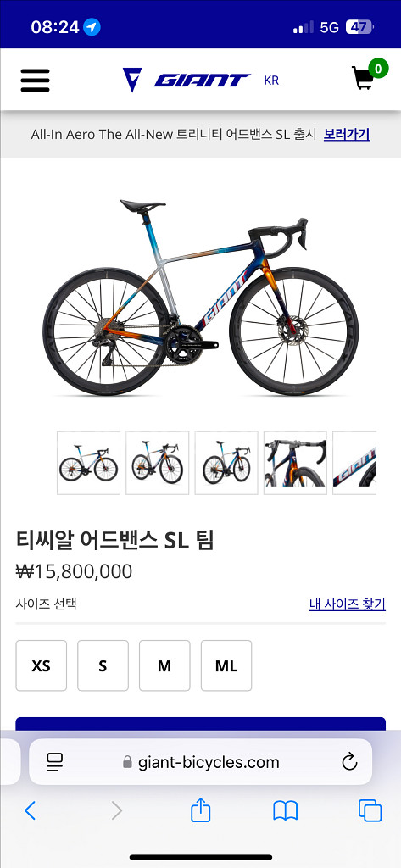This screenshot has width=401, height=868.
Task: Change the KR region selector
Action: (271, 81)
